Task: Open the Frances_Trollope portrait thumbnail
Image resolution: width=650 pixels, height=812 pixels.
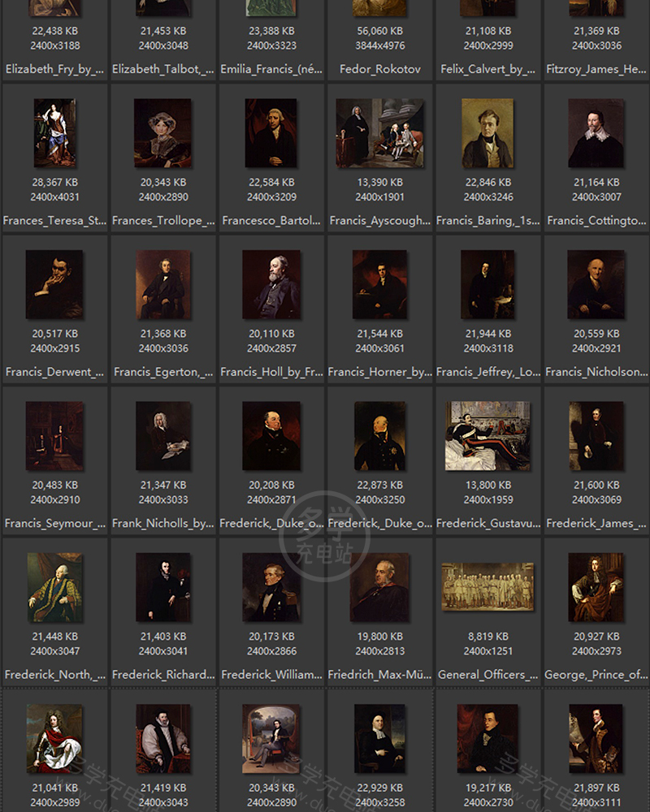Action: click(x=163, y=133)
